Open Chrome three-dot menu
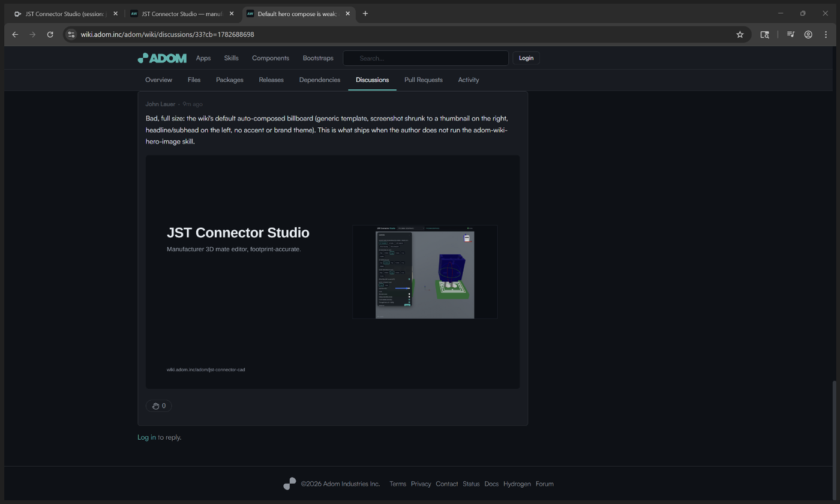The width and height of the screenshot is (840, 504). coord(826,35)
